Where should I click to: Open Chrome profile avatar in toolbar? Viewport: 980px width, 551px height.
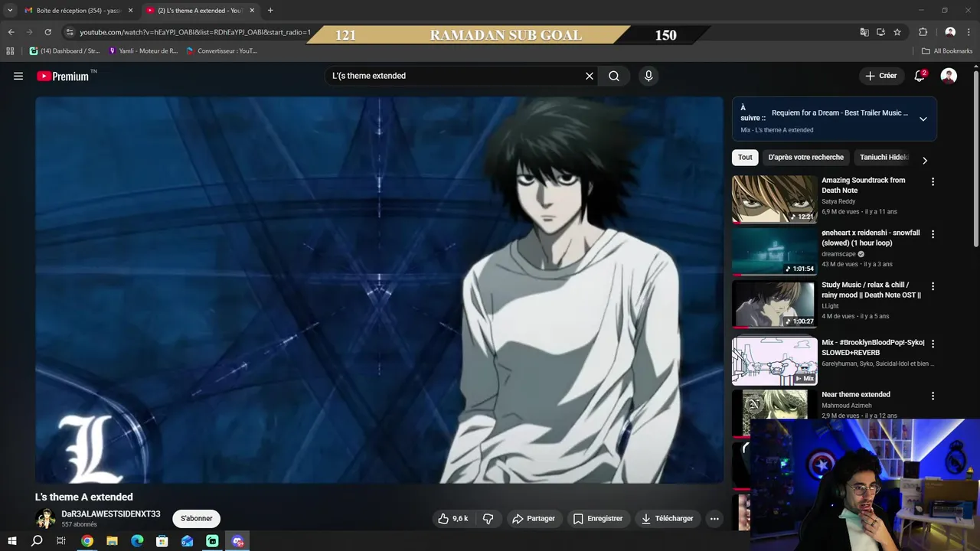pyautogui.click(x=950, y=32)
